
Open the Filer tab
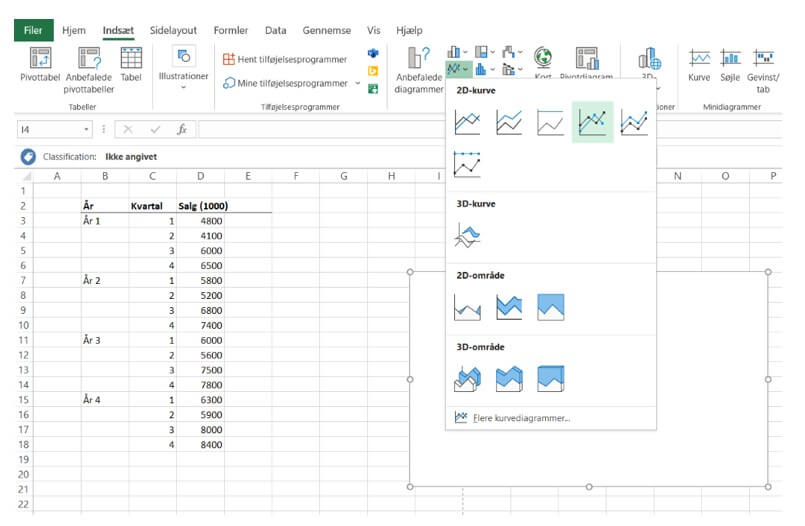point(33,30)
